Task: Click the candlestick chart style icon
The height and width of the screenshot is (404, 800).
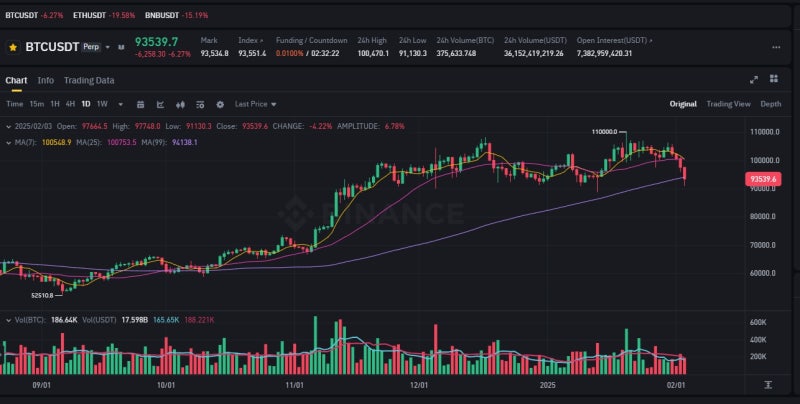Action: [181, 104]
